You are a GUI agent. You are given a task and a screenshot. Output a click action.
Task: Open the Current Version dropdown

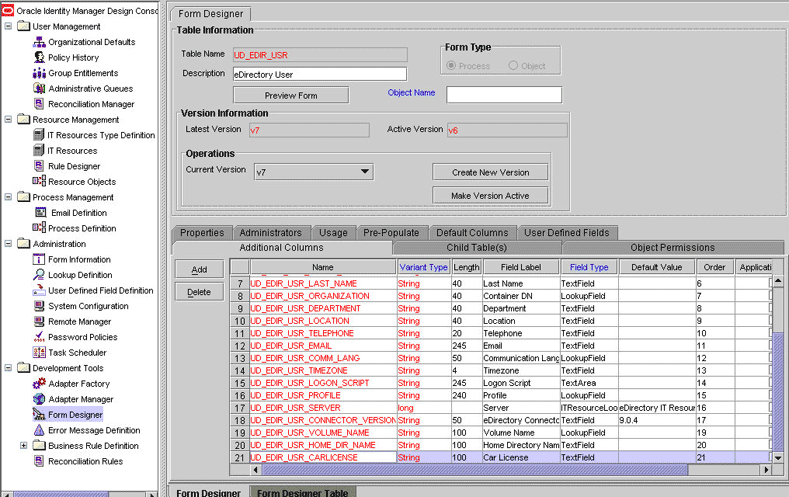tap(365, 172)
